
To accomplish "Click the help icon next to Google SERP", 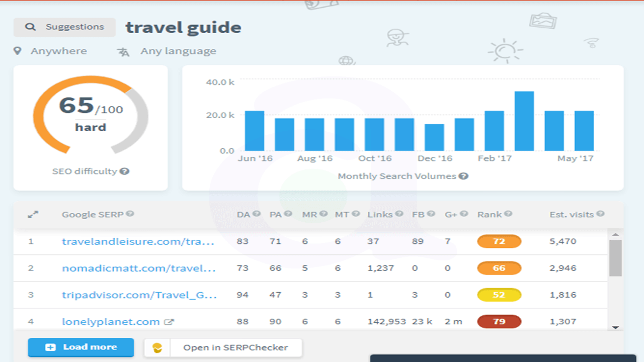I will click(130, 214).
